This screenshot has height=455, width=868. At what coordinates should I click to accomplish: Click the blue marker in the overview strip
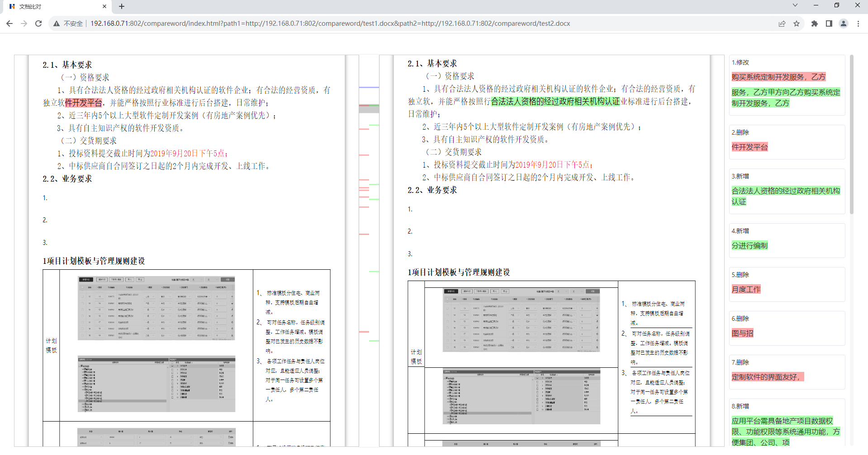point(369,87)
